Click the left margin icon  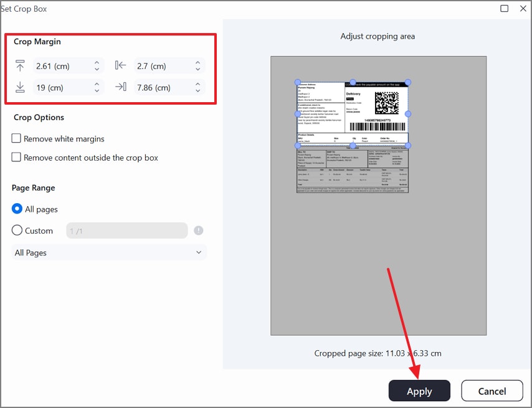tap(120, 65)
